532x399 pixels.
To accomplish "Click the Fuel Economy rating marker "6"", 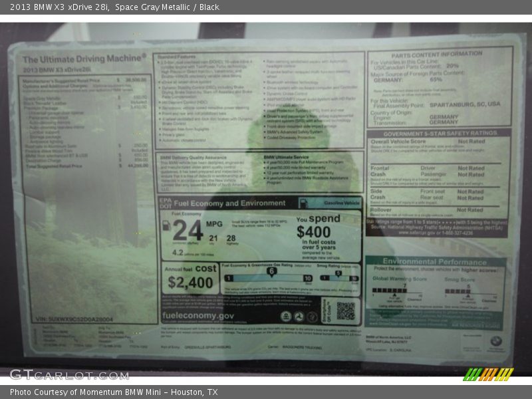I will click(x=271, y=271).
